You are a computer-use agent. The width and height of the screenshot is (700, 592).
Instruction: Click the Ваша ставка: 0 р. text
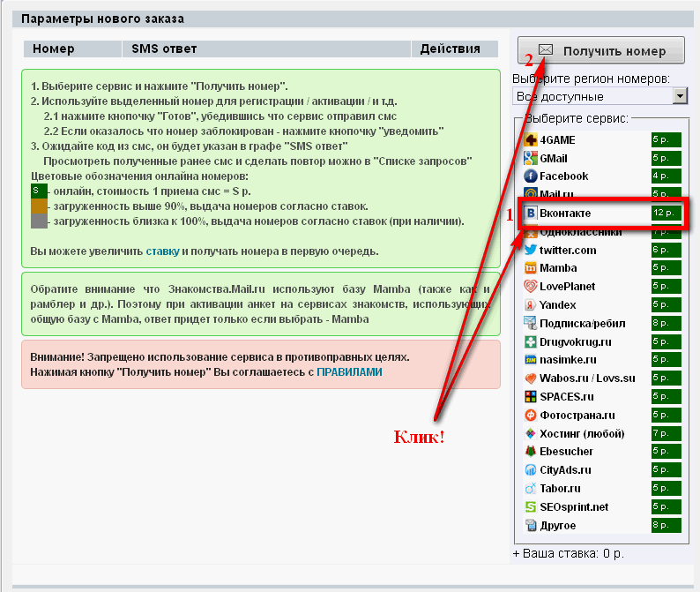point(573,553)
